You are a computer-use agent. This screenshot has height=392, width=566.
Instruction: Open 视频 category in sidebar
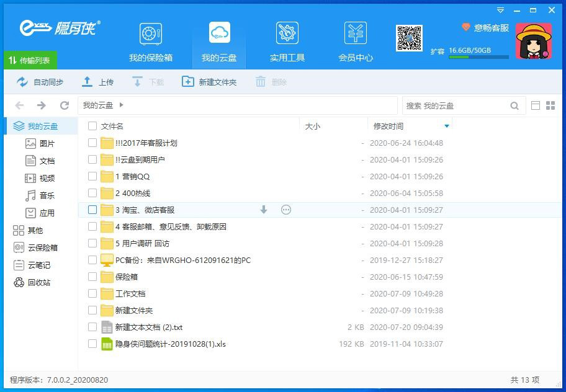(x=40, y=178)
